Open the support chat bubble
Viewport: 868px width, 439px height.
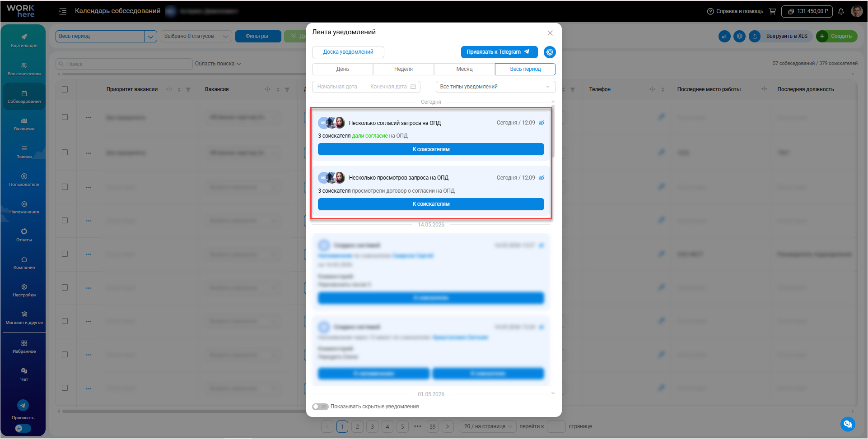848,424
